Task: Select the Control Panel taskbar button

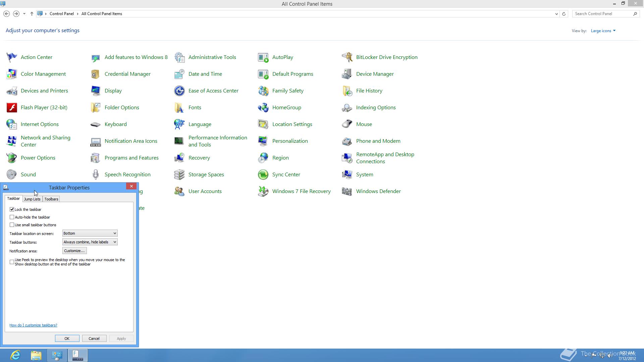Action: coord(57,355)
